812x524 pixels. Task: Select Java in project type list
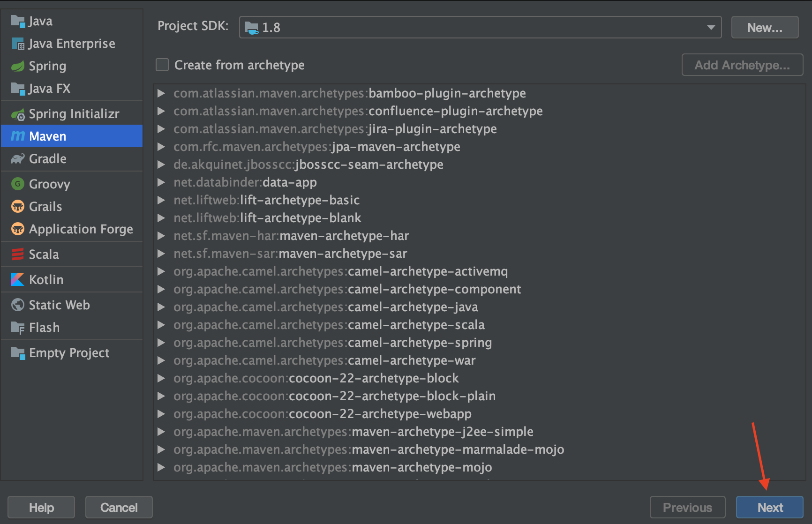click(x=72, y=21)
